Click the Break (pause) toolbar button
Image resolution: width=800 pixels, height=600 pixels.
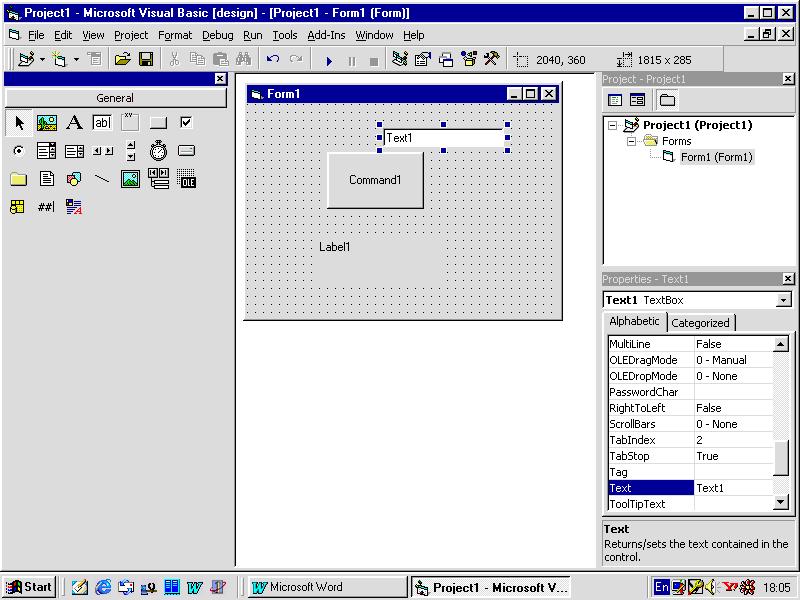[352, 61]
